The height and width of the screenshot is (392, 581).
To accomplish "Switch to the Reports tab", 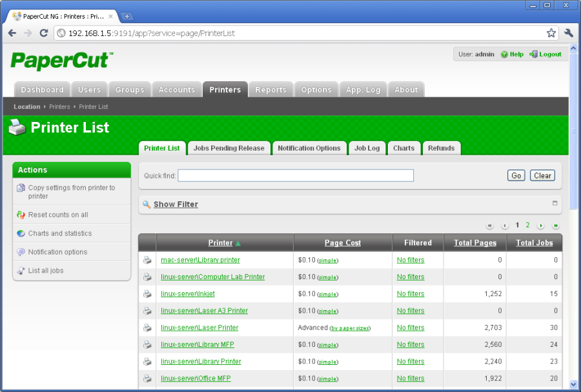I will click(x=270, y=90).
